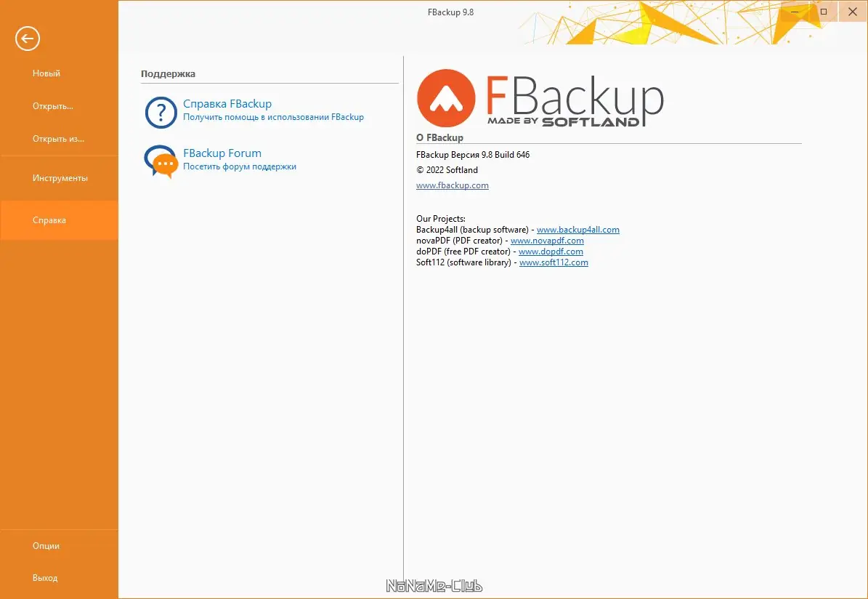
Task: Open Опции in the sidebar
Action: [x=46, y=546]
